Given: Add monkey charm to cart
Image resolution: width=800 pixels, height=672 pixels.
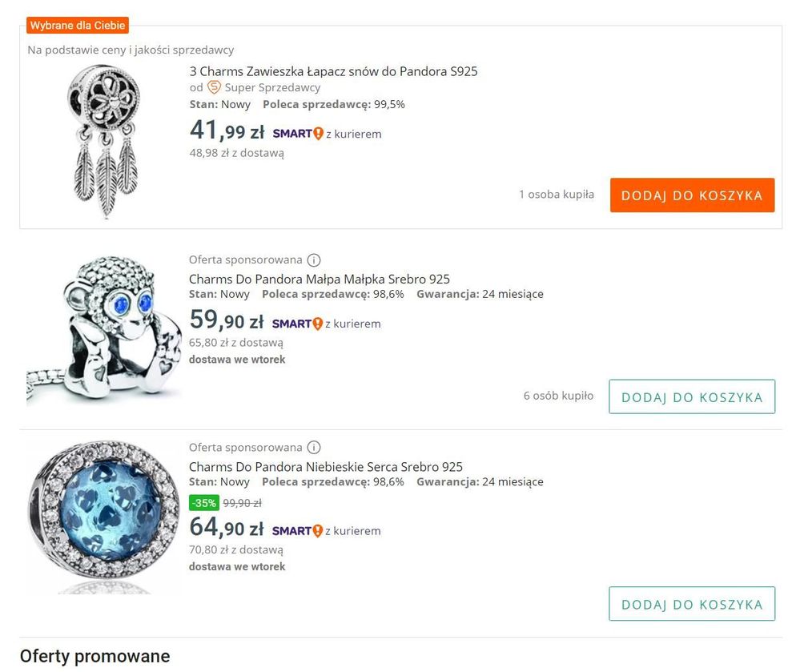Looking at the screenshot, I should [x=692, y=396].
